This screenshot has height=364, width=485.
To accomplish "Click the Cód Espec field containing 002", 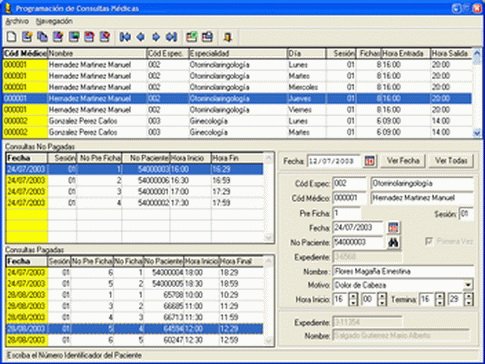I will (x=349, y=184).
